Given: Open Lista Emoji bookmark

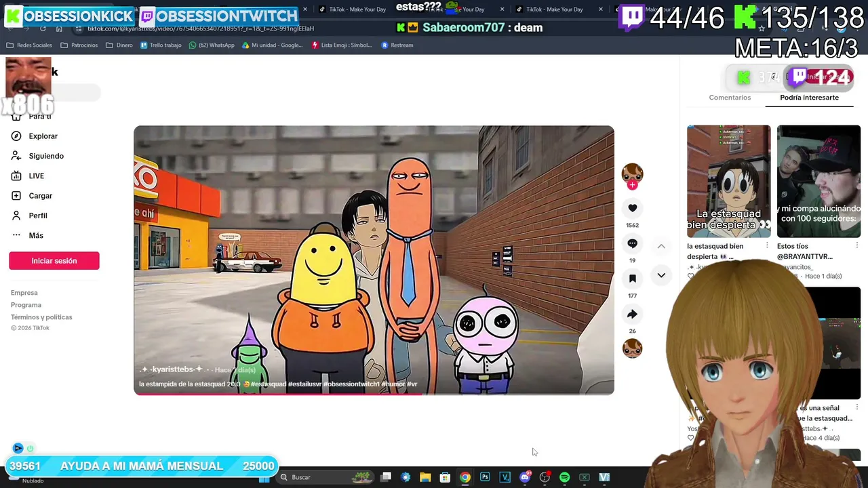Looking at the screenshot, I should (342, 45).
